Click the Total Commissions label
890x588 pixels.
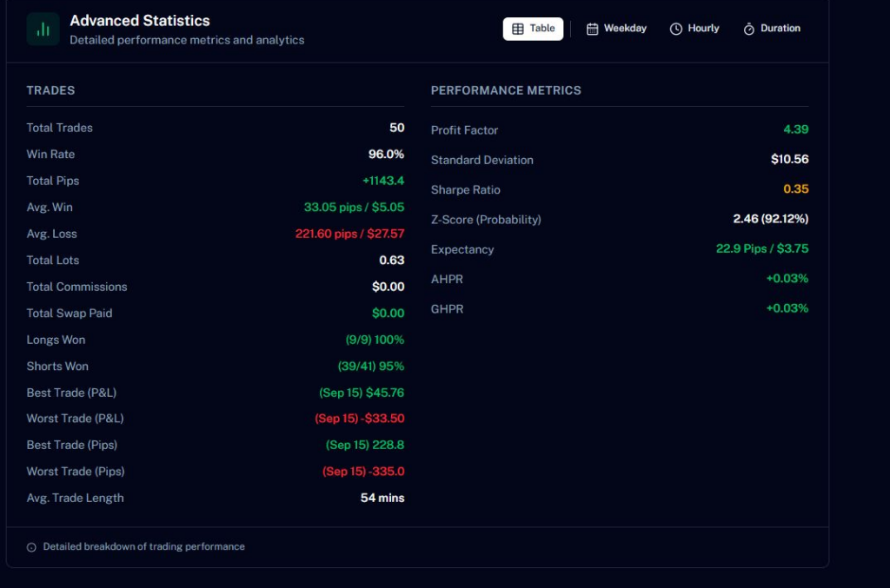click(76, 287)
